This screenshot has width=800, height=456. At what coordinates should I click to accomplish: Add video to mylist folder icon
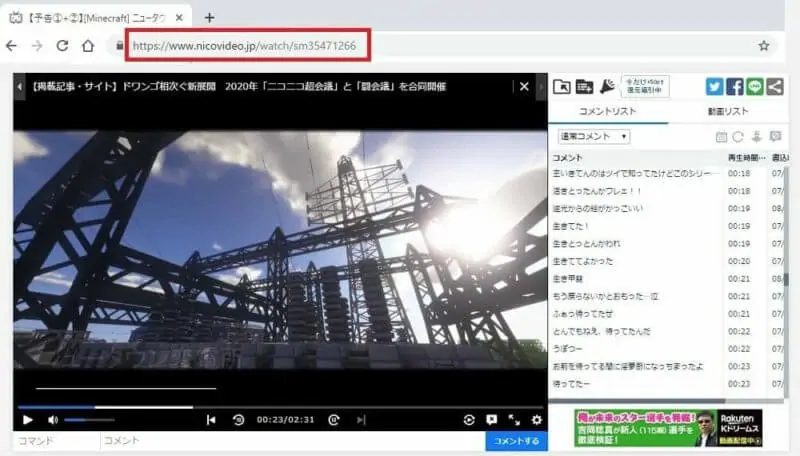tap(562, 87)
